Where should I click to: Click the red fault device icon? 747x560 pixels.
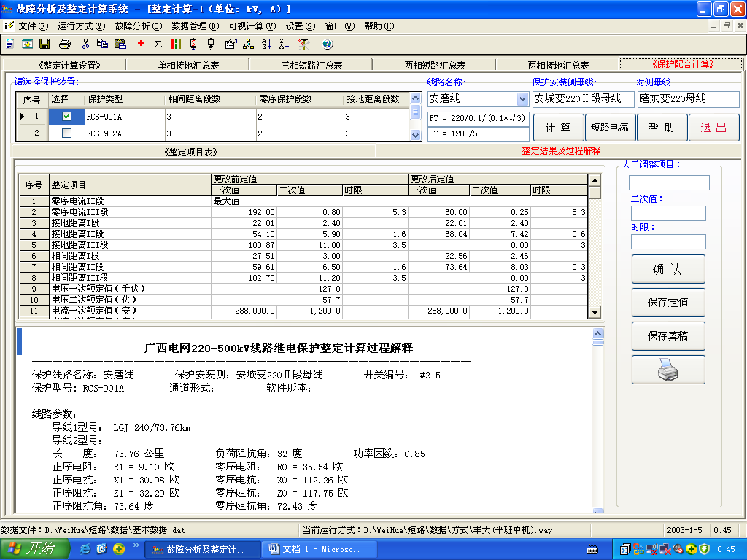[193, 44]
